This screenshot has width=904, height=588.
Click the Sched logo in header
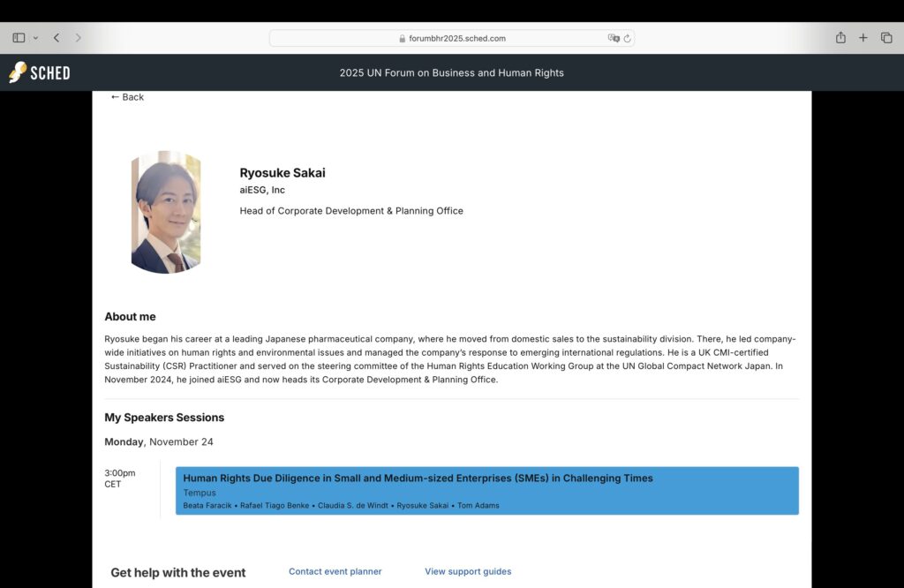(40, 72)
